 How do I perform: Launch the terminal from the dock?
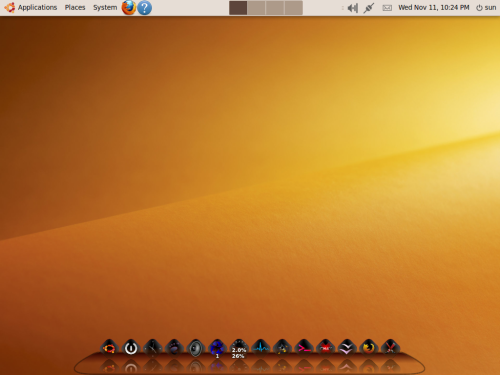pyautogui.click(x=304, y=348)
